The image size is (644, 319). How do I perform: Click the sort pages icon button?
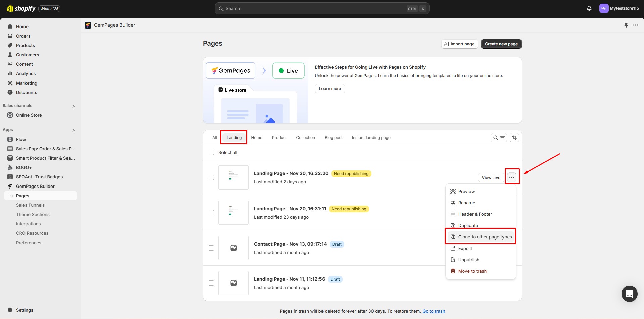point(514,138)
